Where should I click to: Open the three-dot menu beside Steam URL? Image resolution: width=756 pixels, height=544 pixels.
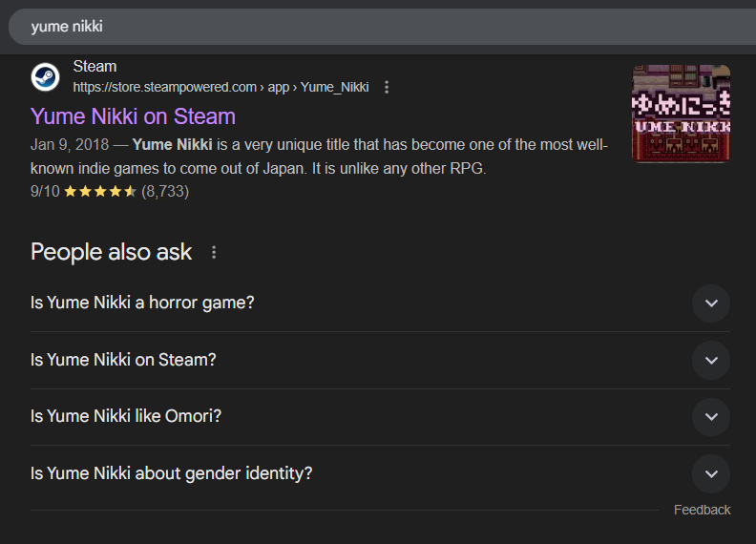(387, 87)
